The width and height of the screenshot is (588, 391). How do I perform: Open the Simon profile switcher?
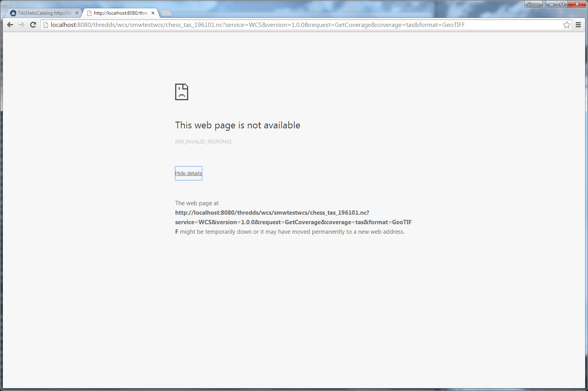(x=533, y=4)
